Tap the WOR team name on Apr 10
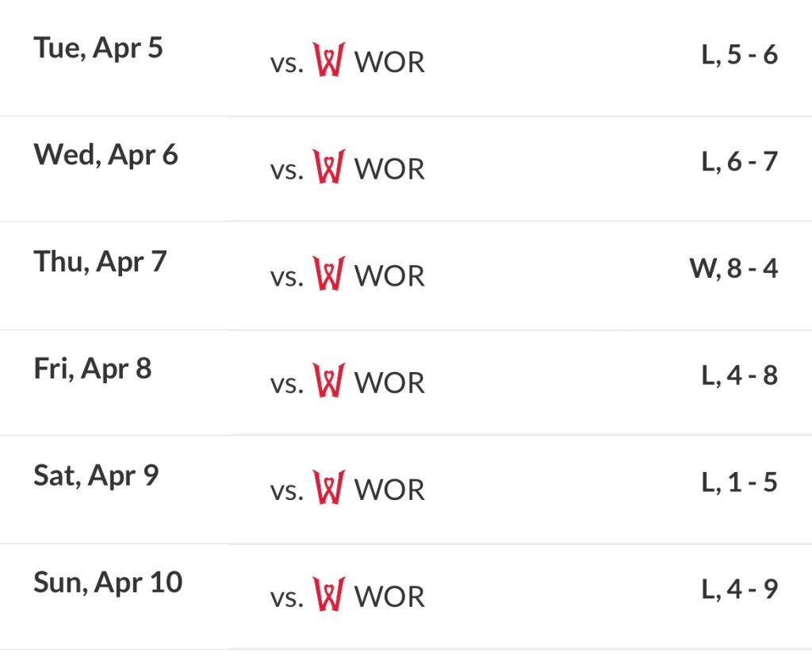 pos(389,596)
